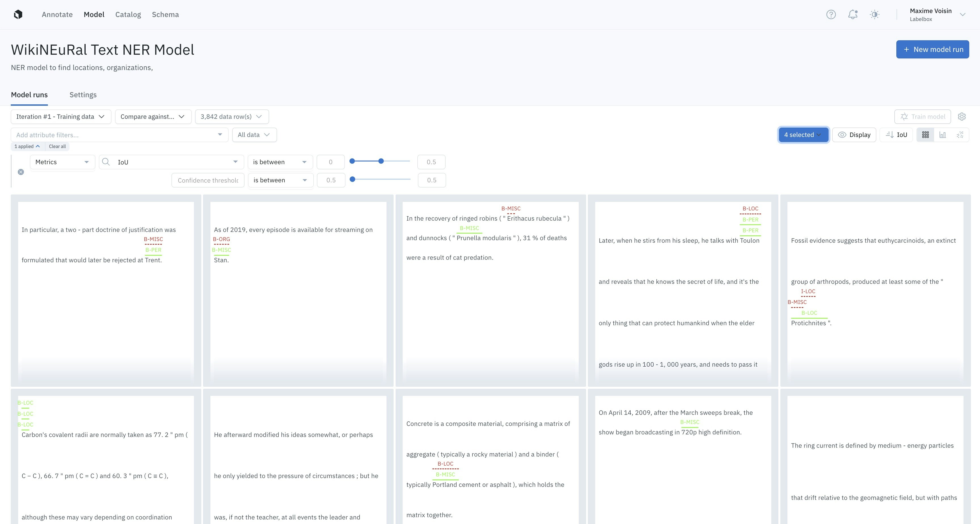Viewport: 980px width, 524px height.
Task: Open the IoU 'is between' operator dropdown
Action: (x=280, y=162)
